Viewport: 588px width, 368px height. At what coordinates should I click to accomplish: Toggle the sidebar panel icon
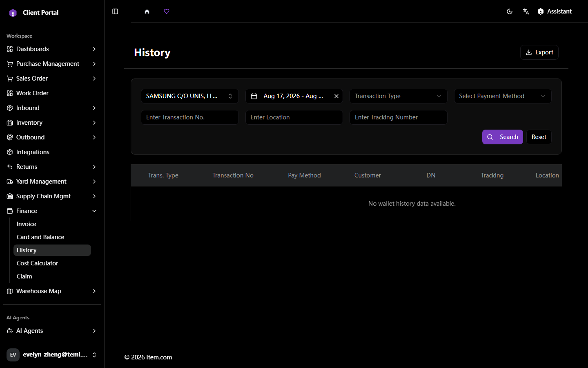(115, 11)
